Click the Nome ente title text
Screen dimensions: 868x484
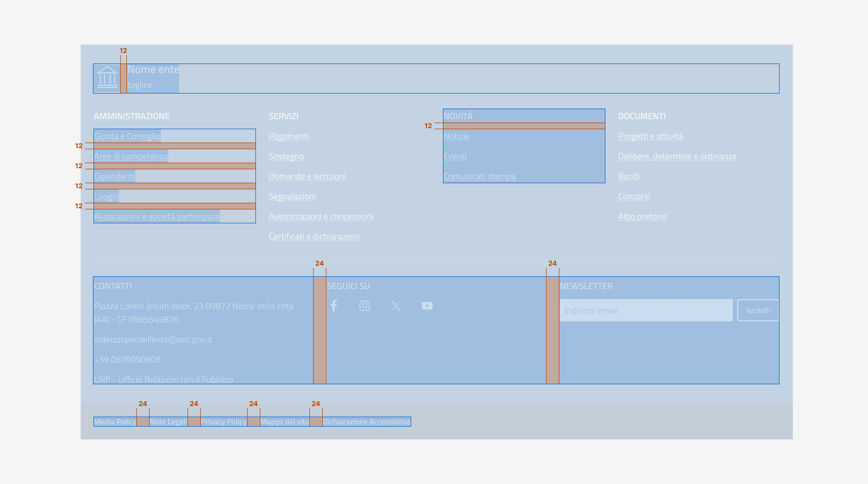click(x=153, y=69)
